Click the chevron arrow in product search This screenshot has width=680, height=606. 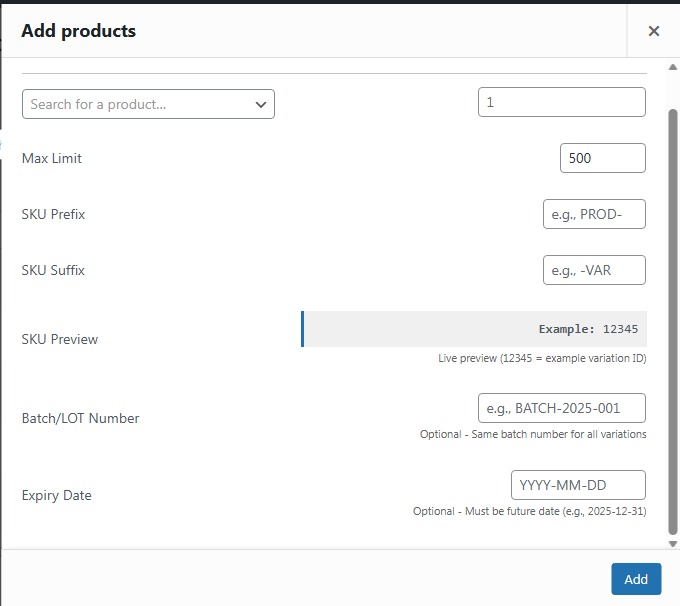pos(261,104)
